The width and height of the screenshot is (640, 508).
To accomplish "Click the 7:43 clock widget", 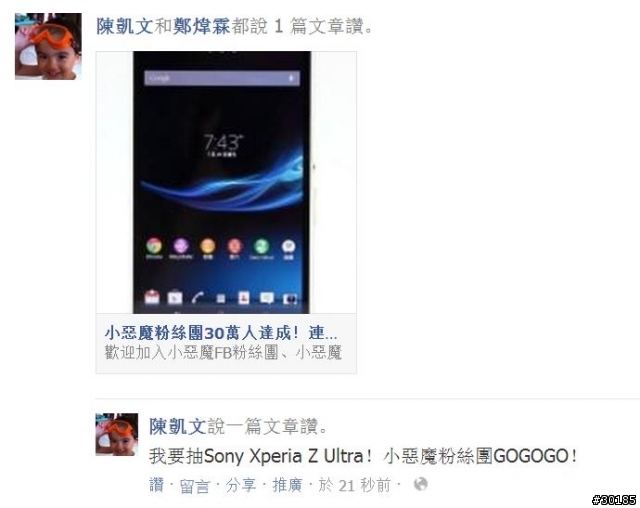I will 222,145.
